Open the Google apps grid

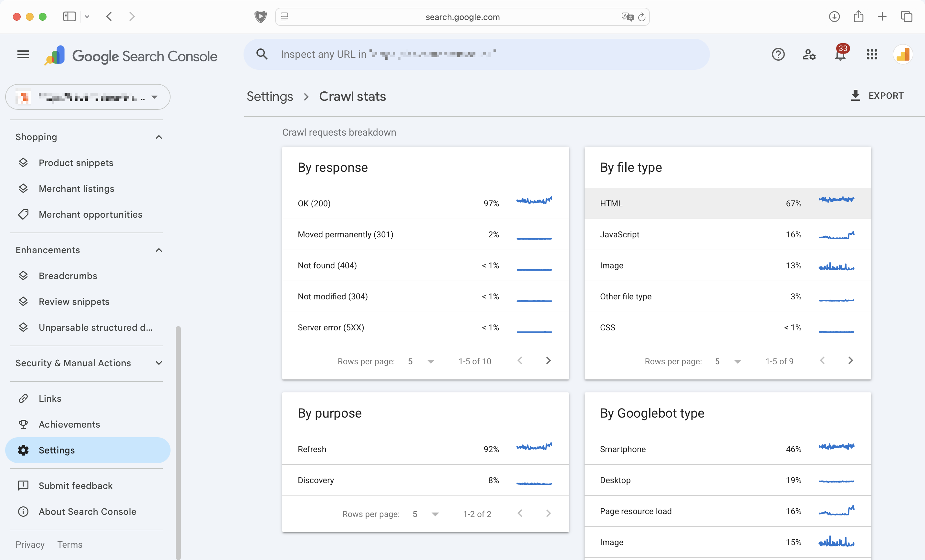(x=872, y=55)
